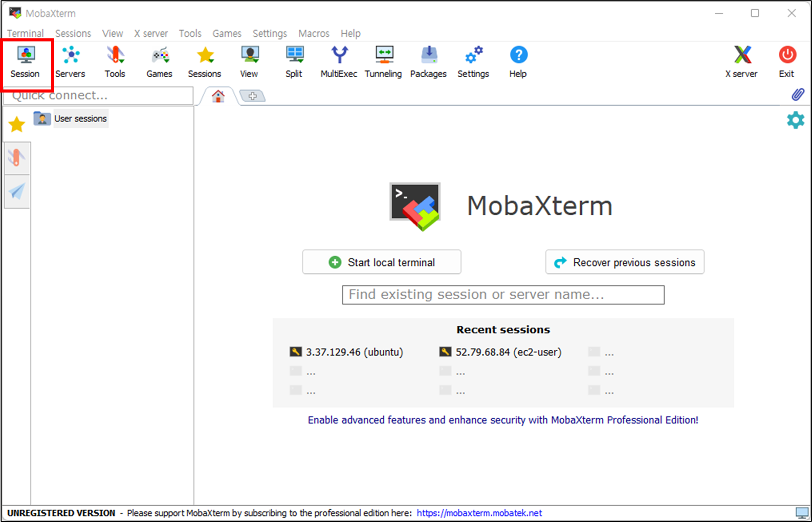This screenshot has height=522, width=812.
Task: Start the X server toolbar icon
Action: point(741,62)
